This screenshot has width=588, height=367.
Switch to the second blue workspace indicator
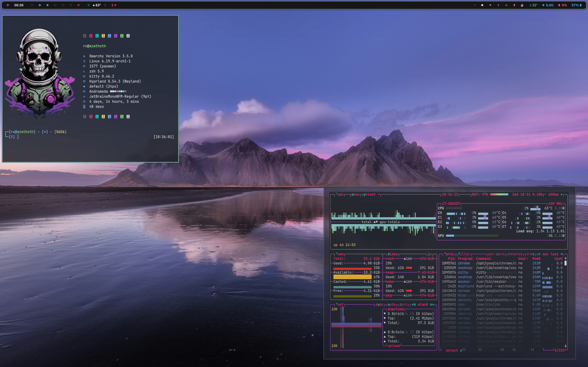47,5
